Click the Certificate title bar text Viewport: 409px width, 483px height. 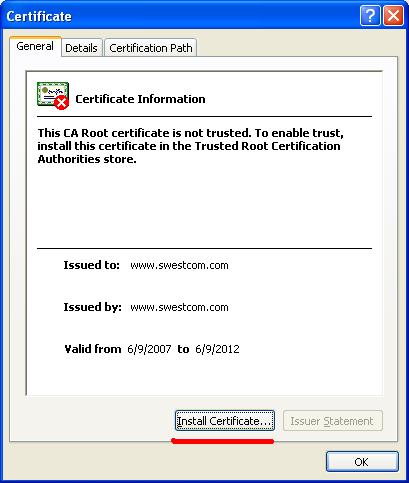pos(39,16)
